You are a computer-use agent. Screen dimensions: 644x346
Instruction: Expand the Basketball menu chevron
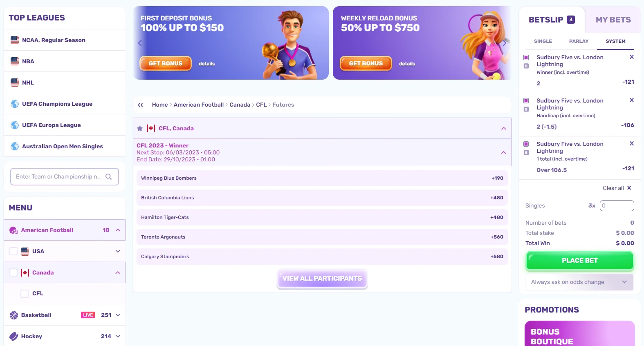coord(118,315)
